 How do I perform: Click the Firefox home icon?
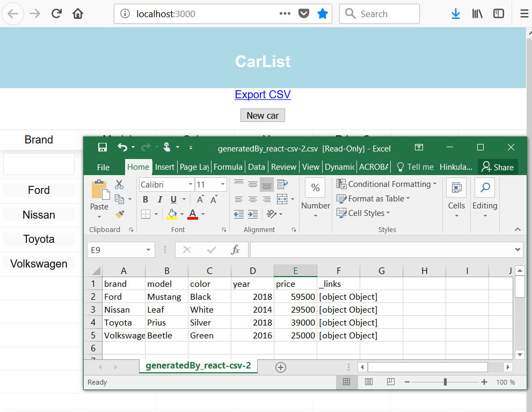coord(78,13)
